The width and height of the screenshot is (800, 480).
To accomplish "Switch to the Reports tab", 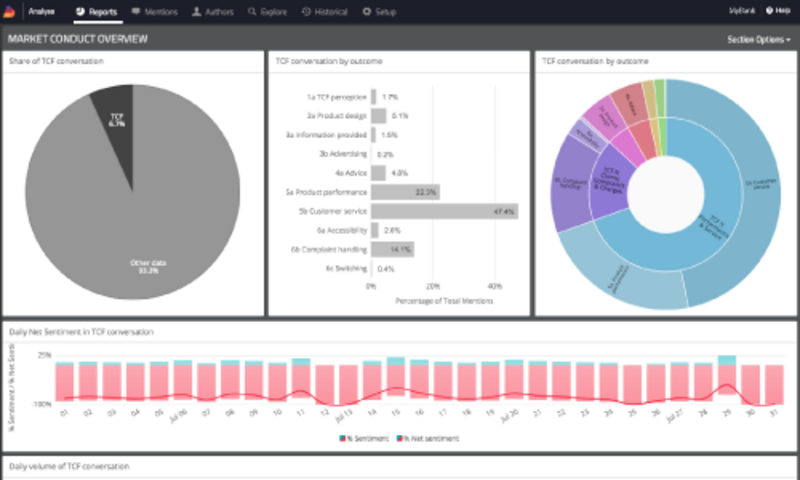I will (97, 11).
